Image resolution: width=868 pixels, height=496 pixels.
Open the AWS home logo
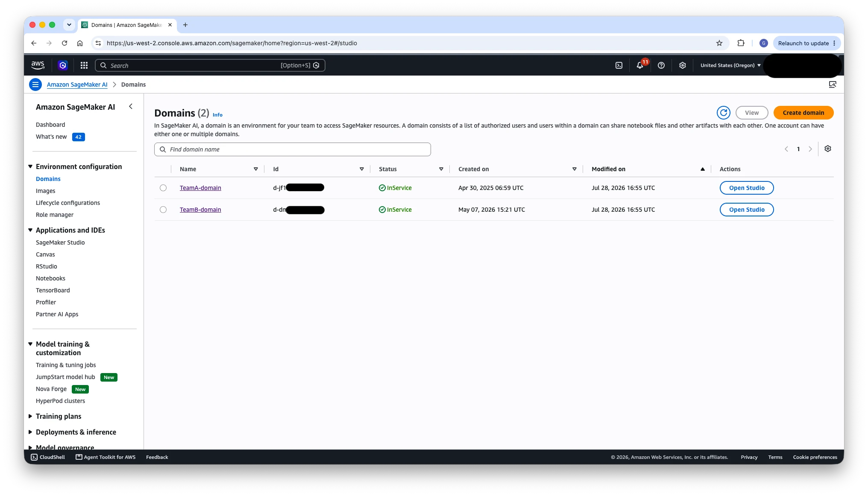38,65
